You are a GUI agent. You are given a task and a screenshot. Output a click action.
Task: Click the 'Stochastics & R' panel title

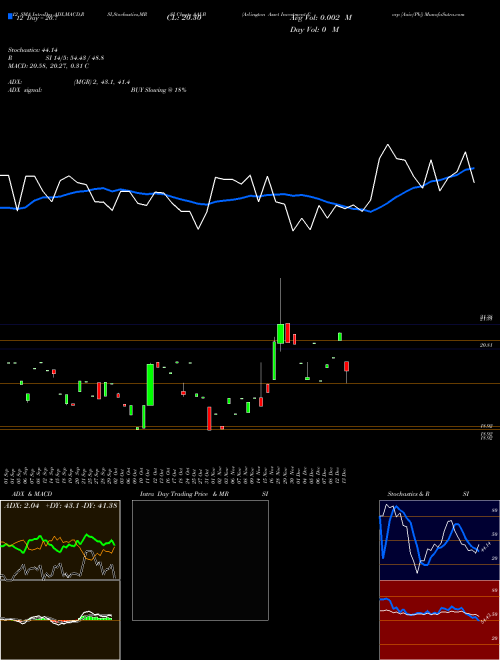pyautogui.click(x=409, y=494)
